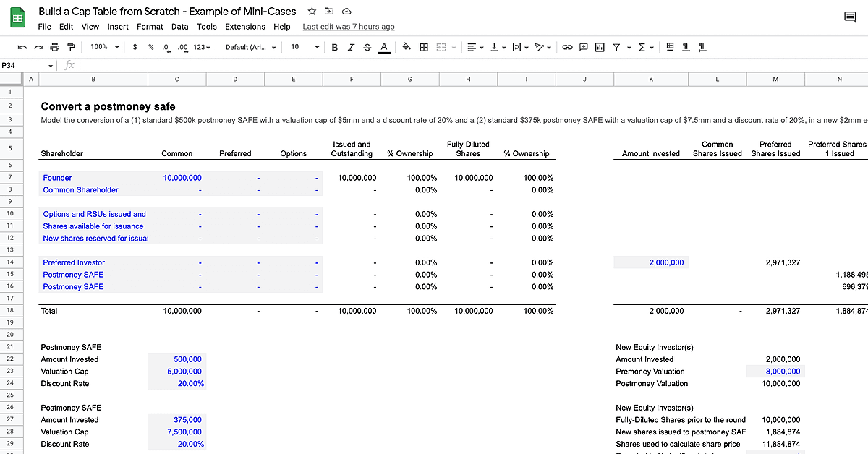Open the Name box dropdown arrow
Image resolution: width=868 pixels, height=454 pixels.
[51, 66]
